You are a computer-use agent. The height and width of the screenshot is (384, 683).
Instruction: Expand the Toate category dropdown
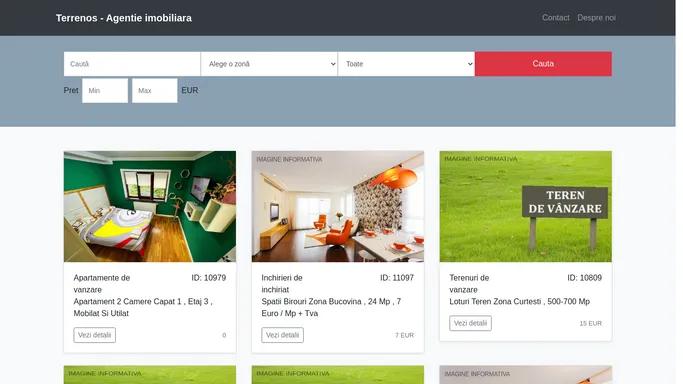tap(406, 64)
